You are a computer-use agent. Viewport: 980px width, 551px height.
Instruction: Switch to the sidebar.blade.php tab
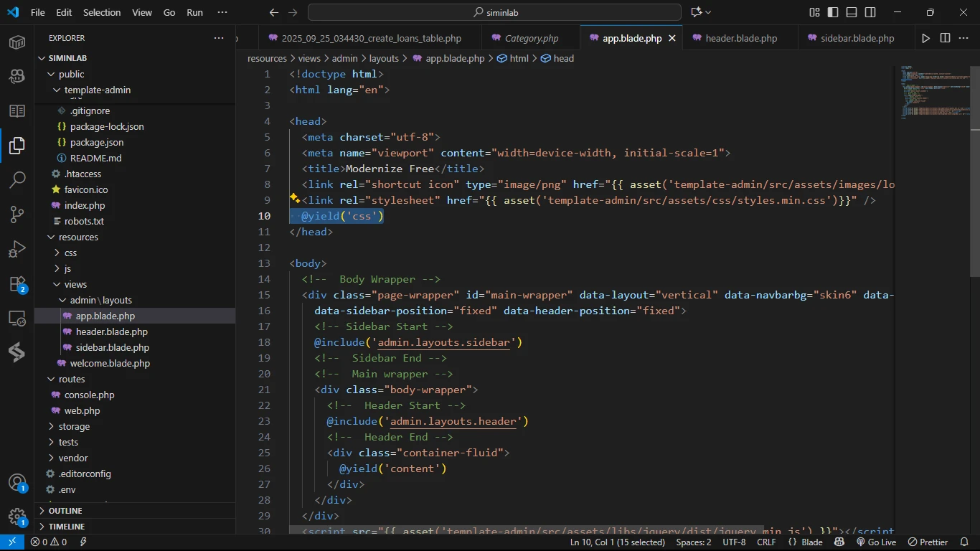[x=857, y=38]
